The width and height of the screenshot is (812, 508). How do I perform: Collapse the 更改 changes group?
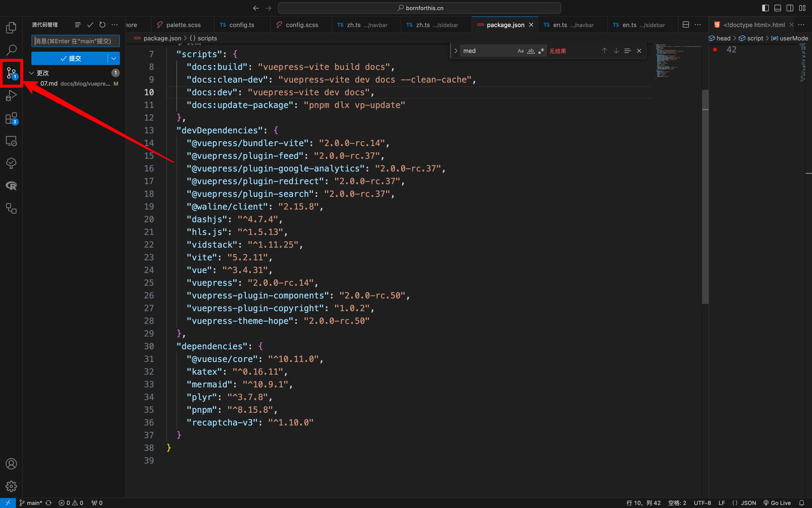coord(31,73)
